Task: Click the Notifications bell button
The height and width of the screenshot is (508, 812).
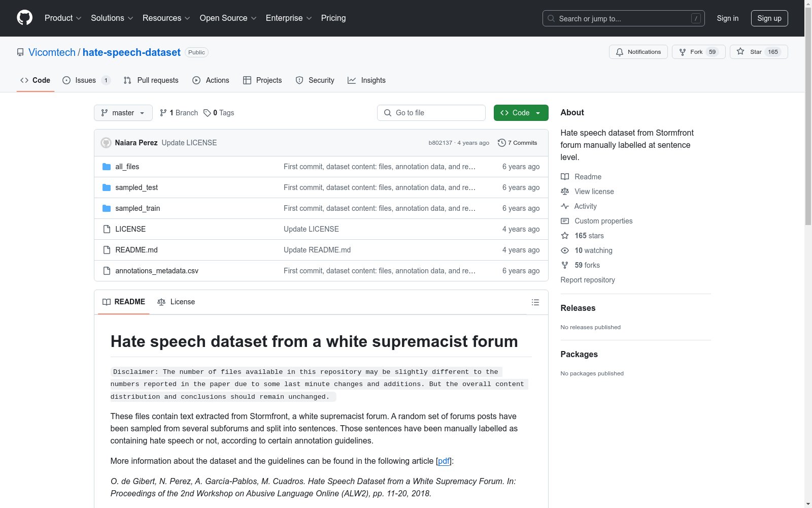Action: tap(638, 52)
